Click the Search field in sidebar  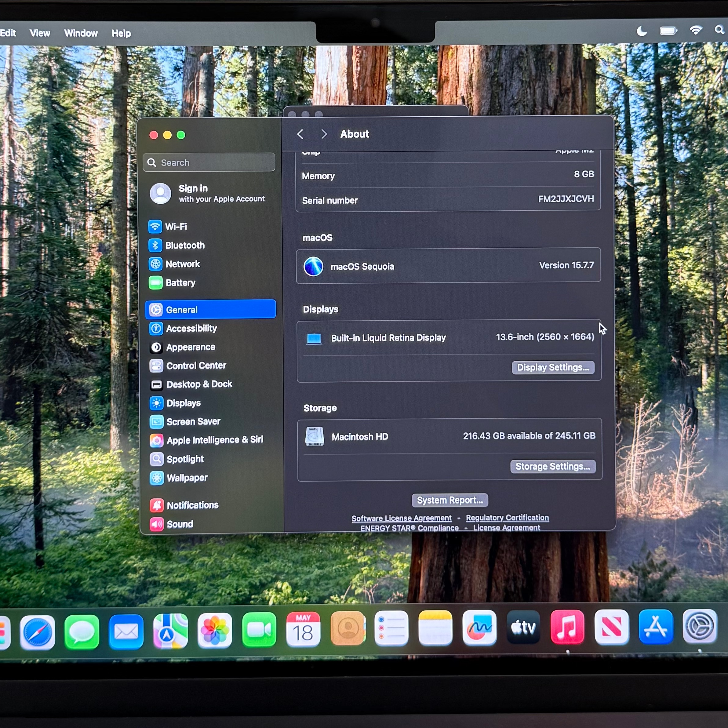pos(209,162)
